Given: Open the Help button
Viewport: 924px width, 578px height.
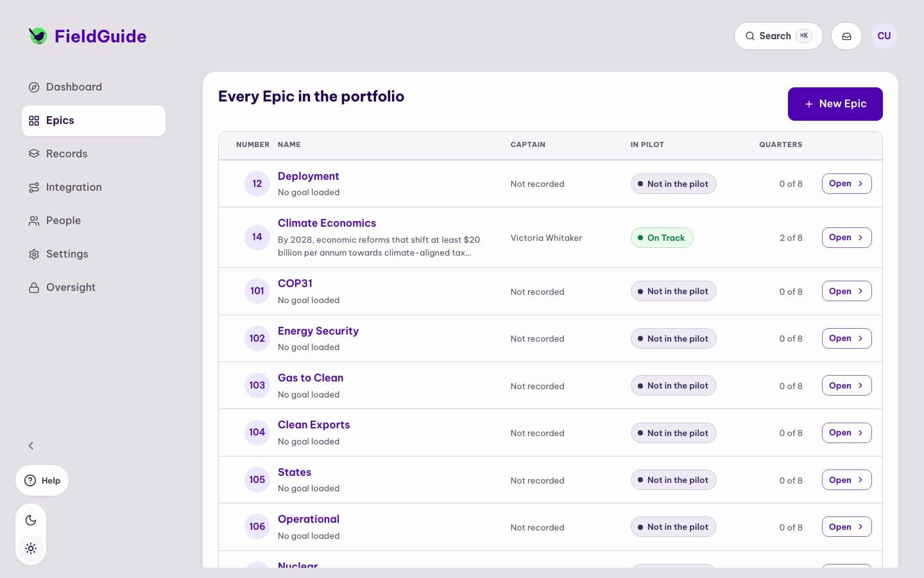Looking at the screenshot, I should coord(42,480).
